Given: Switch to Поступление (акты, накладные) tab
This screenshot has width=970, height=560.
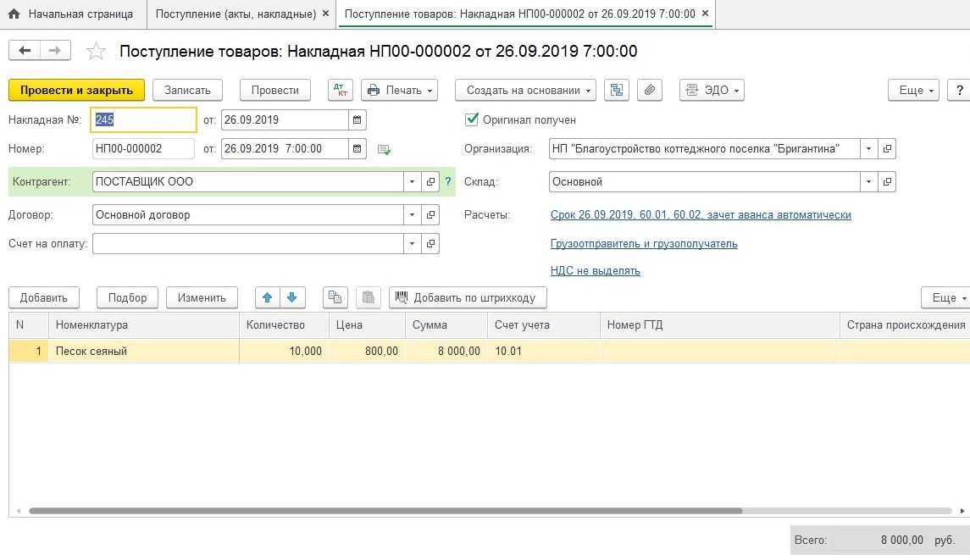Looking at the screenshot, I should [236, 14].
